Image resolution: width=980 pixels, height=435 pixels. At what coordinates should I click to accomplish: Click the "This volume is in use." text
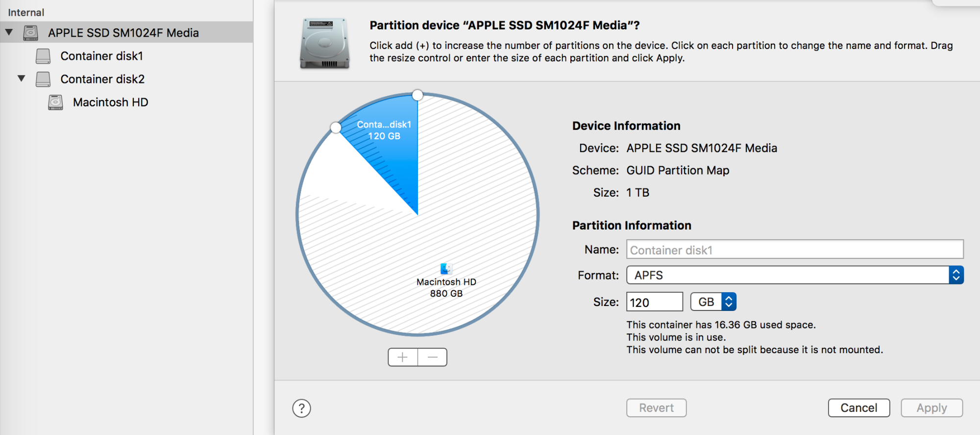tap(676, 337)
